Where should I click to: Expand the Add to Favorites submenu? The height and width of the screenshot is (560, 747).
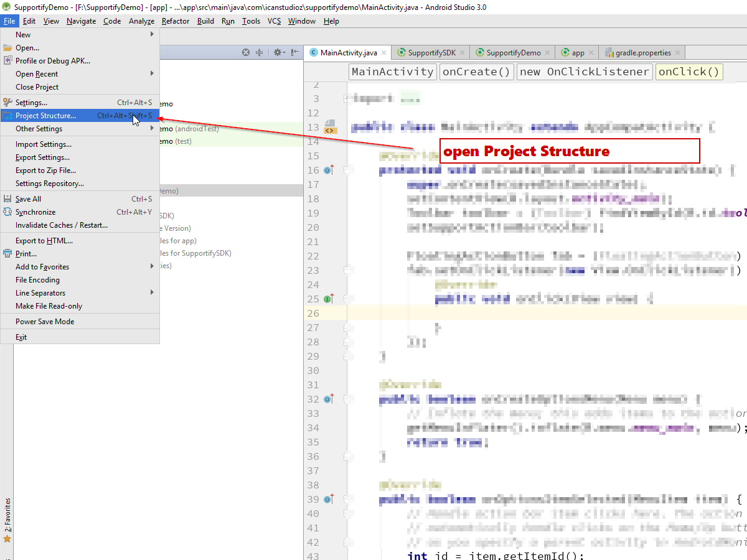(152, 266)
